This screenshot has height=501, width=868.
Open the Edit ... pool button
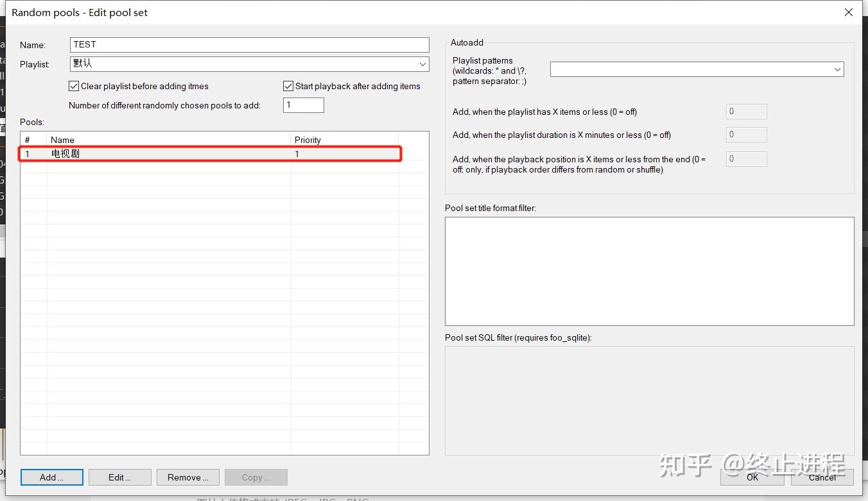point(120,477)
